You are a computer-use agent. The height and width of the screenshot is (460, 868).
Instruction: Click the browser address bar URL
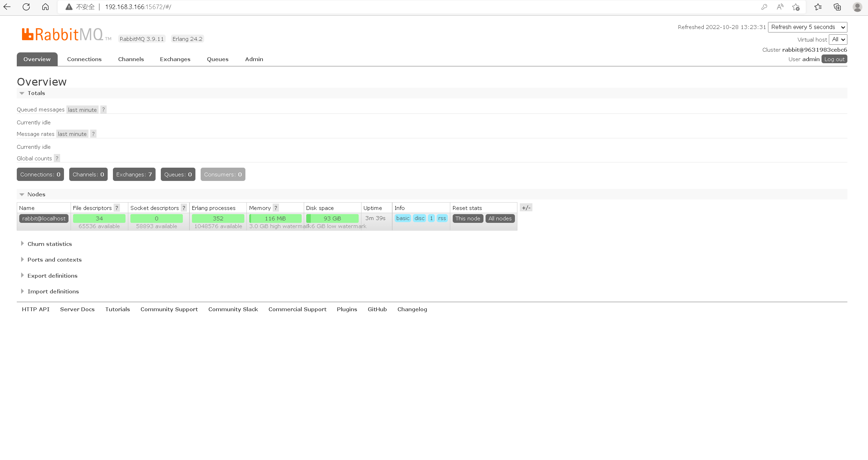(x=138, y=7)
